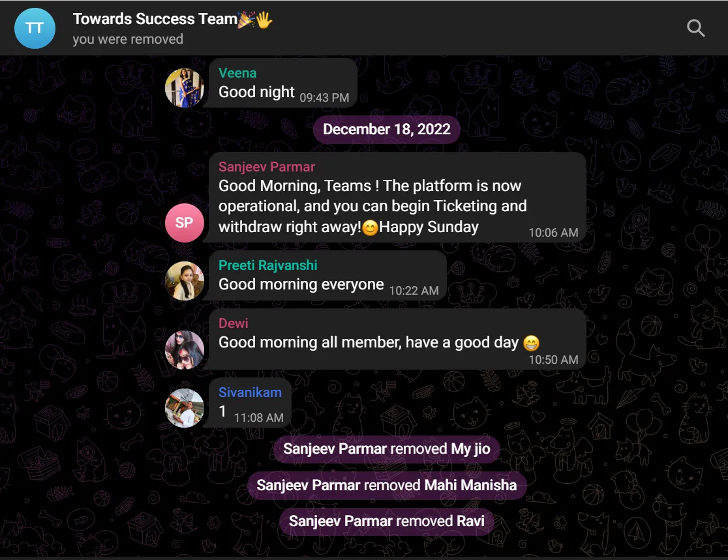728x560 pixels.
Task: Click Veena's profile picture
Action: (185, 88)
